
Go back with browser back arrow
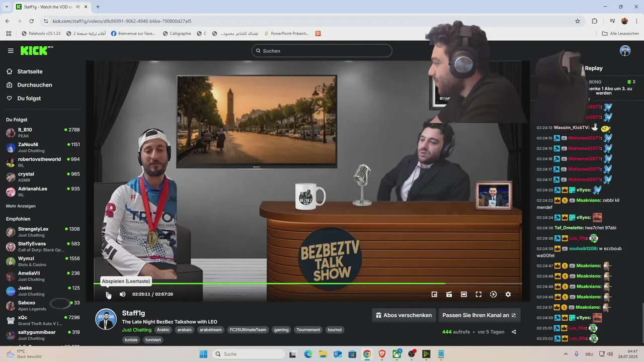click(7, 21)
